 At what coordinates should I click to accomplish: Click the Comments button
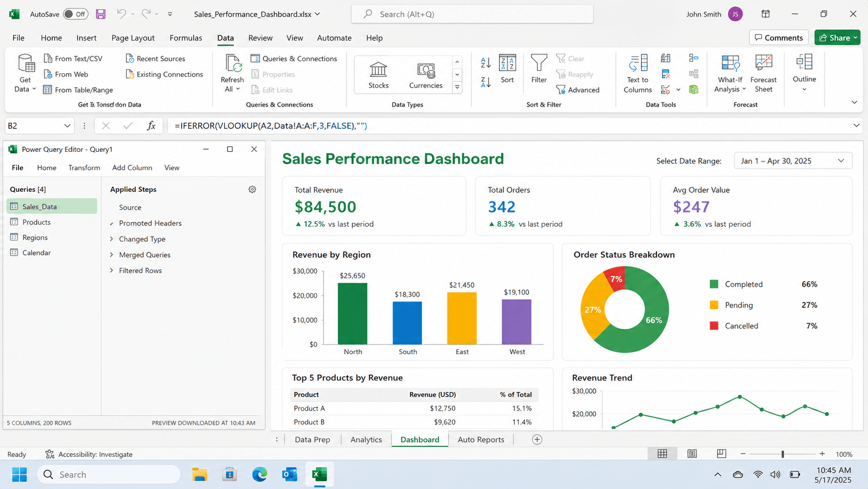pyautogui.click(x=779, y=38)
